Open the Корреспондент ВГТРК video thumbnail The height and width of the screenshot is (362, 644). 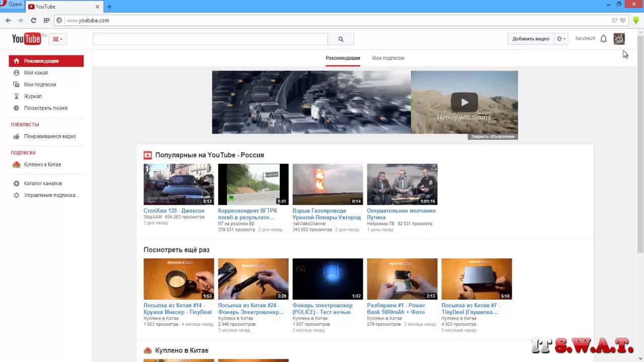point(253,185)
